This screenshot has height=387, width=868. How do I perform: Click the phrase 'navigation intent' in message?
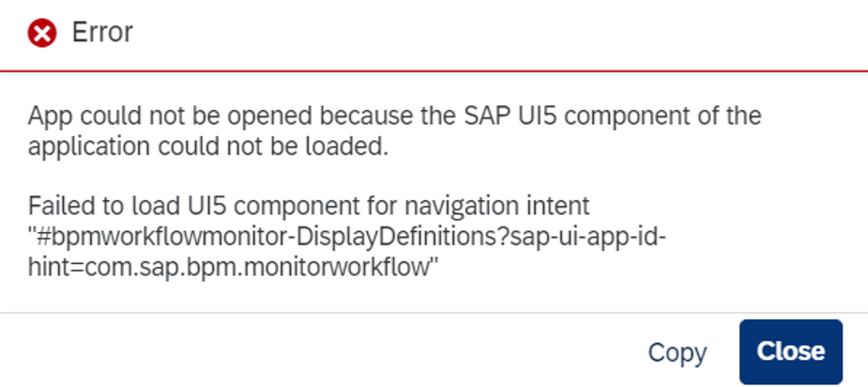(497, 207)
